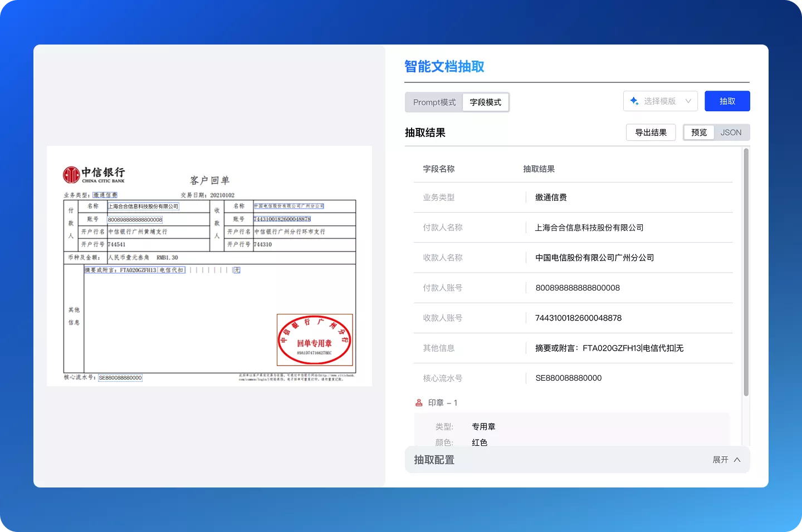Select Prompt模式 mode
The width and height of the screenshot is (802, 532).
coord(434,102)
